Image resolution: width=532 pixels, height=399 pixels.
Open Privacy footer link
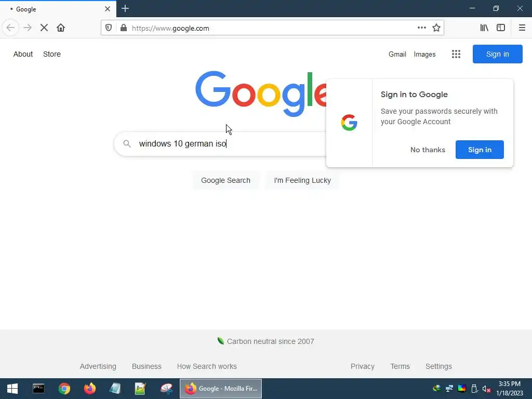[x=362, y=366]
